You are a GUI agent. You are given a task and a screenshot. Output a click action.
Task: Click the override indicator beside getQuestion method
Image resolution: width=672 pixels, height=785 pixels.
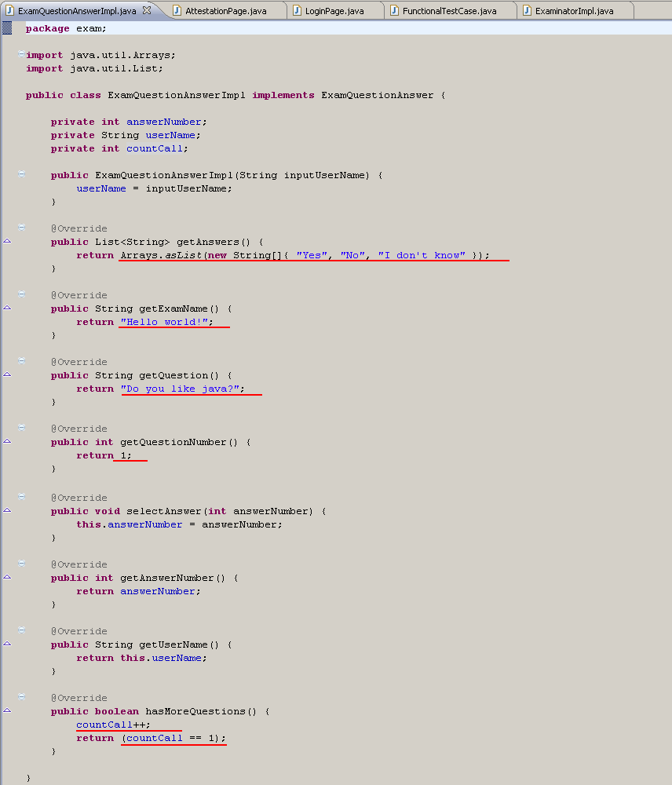click(7, 375)
